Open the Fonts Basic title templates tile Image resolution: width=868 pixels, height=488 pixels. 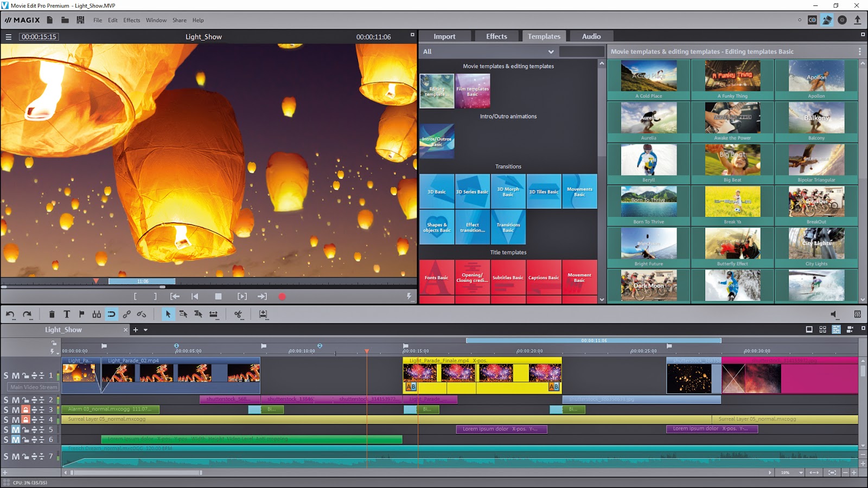437,278
